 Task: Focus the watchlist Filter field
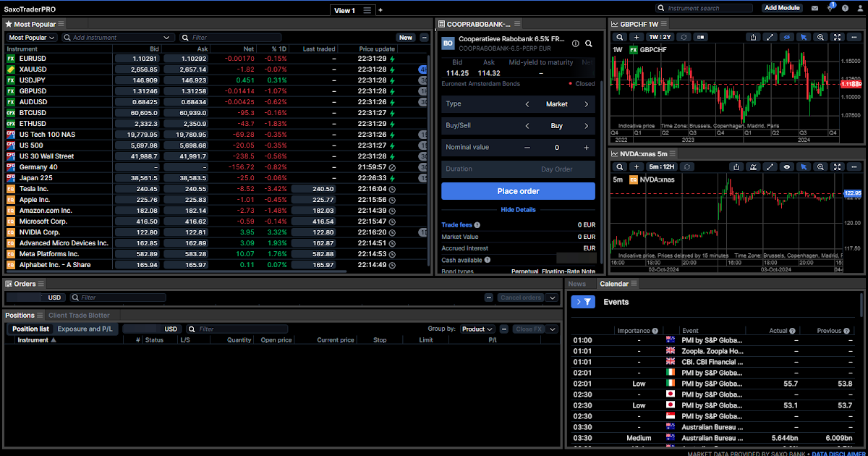(230, 38)
